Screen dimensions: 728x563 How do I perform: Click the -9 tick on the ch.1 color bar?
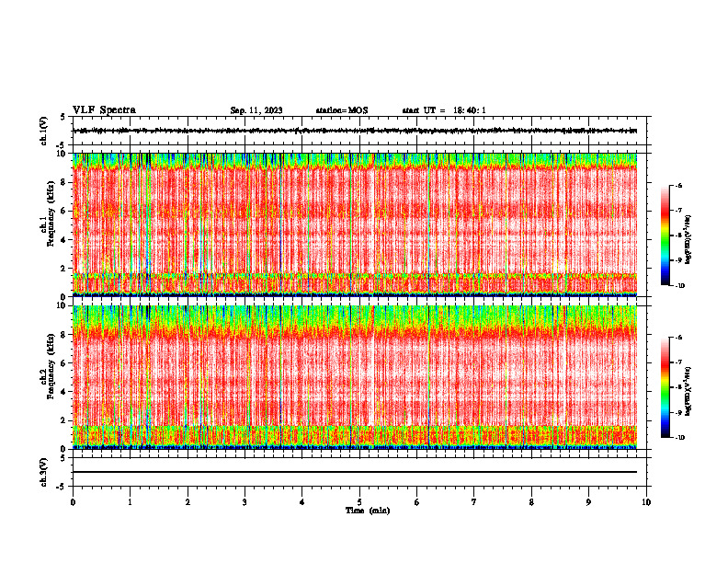pyautogui.click(x=678, y=260)
